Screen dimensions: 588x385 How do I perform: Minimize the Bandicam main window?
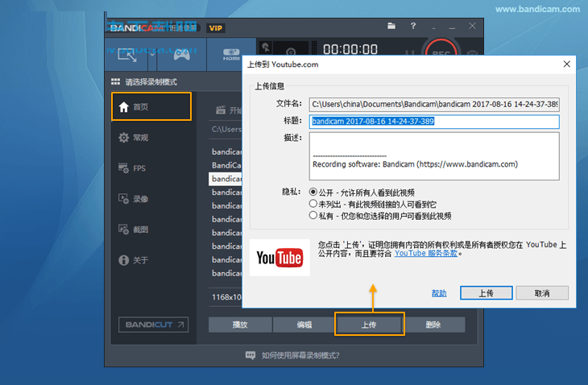pyautogui.click(x=452, y=27)
